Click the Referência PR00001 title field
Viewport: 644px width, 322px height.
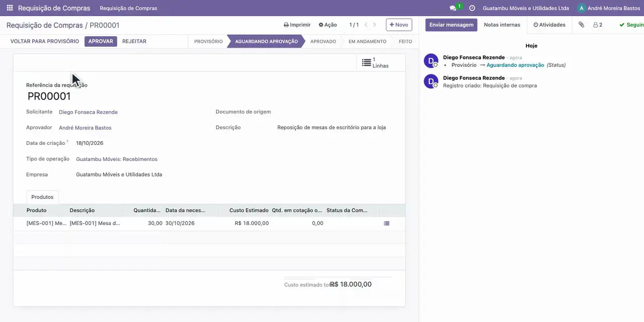49,97
